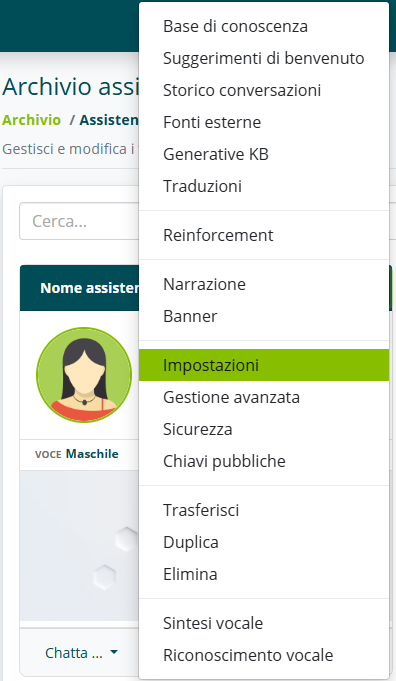Select Suggerimenti di benvenuto
The image size is (396, 681).
pyautogui.click(x=264, y=58)
